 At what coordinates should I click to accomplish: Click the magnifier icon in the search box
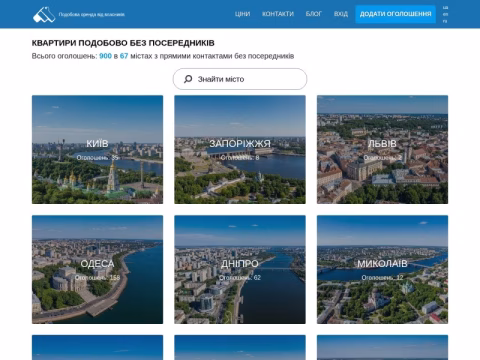[188, 79]
